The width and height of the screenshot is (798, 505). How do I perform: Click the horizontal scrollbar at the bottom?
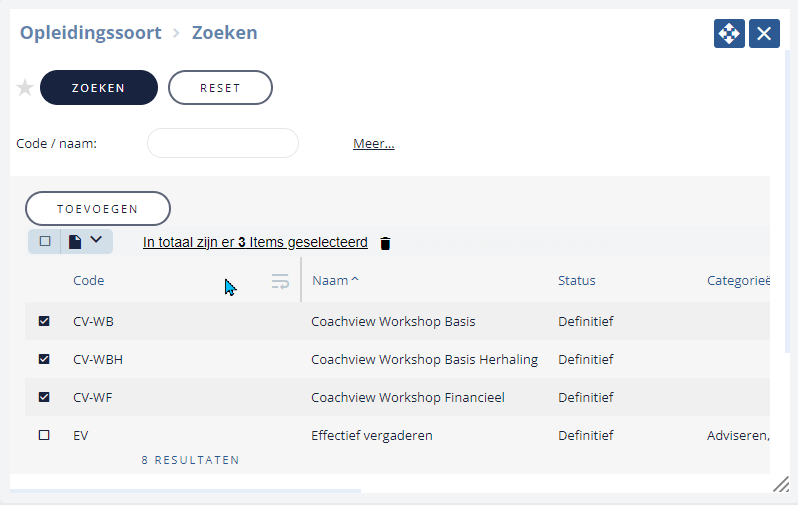click(x=185, y=491)
